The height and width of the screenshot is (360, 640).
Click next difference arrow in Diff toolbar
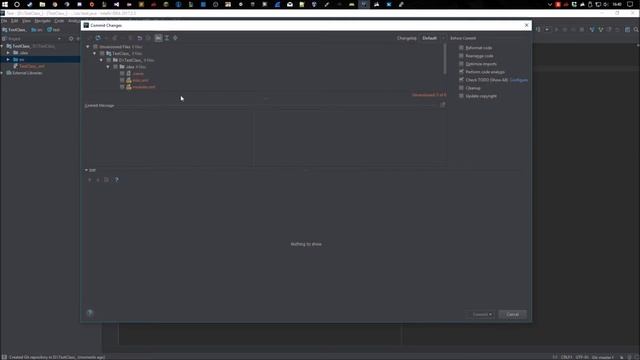coord(98,180)
